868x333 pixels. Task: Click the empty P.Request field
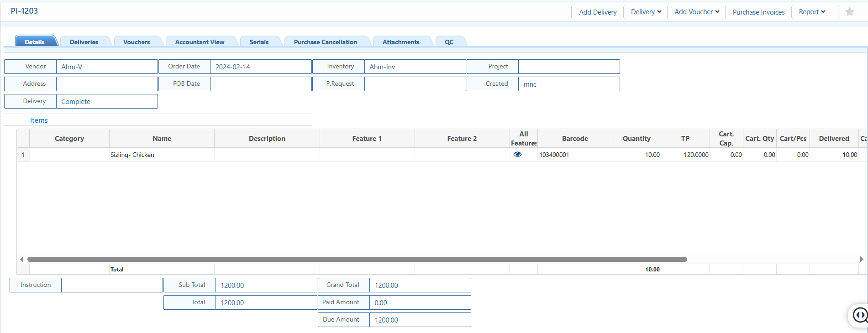coord(415,84)
